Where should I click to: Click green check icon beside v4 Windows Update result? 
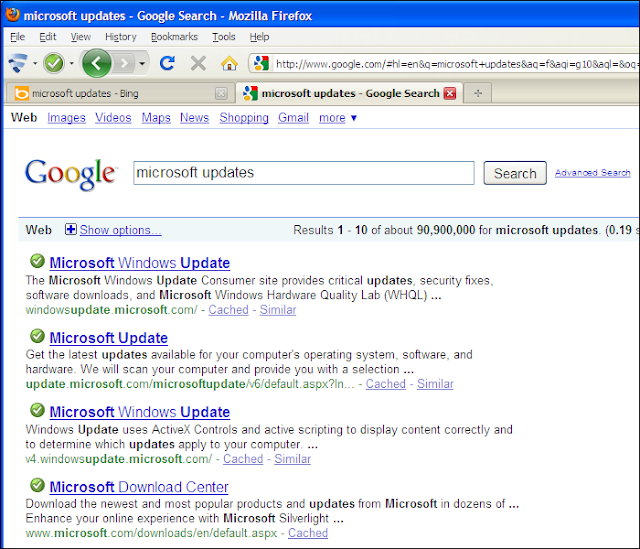coord(37,410)
